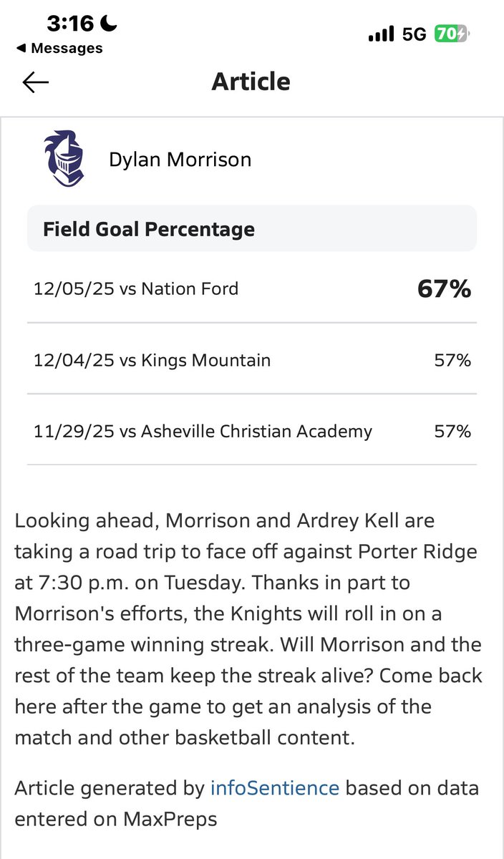Select the Kings Mountain game row
504x859 pixels.
tap(252, 359)
